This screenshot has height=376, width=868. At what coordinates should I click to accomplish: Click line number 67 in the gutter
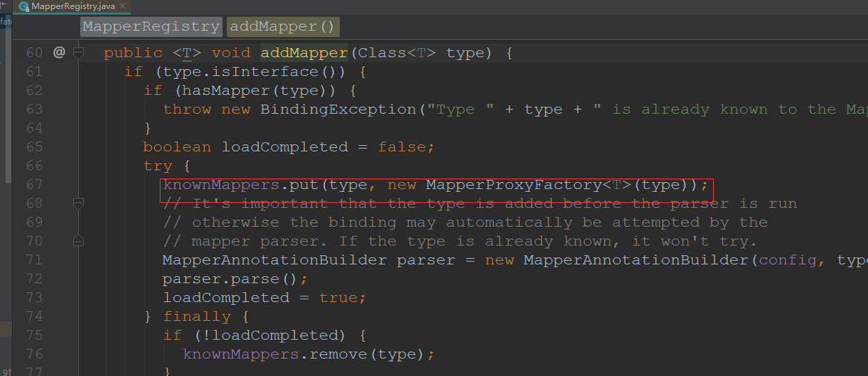pos(35,184)
